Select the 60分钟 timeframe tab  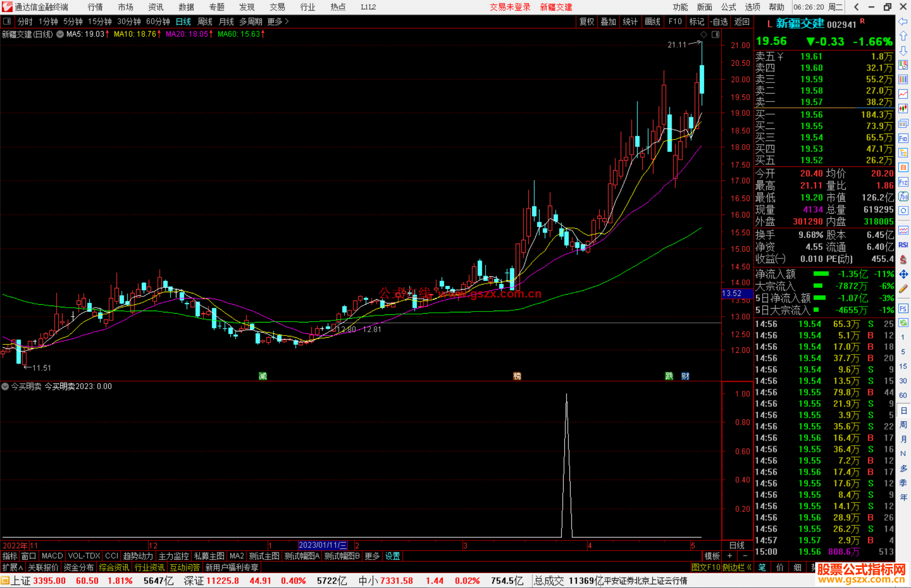tap(158, 21)
